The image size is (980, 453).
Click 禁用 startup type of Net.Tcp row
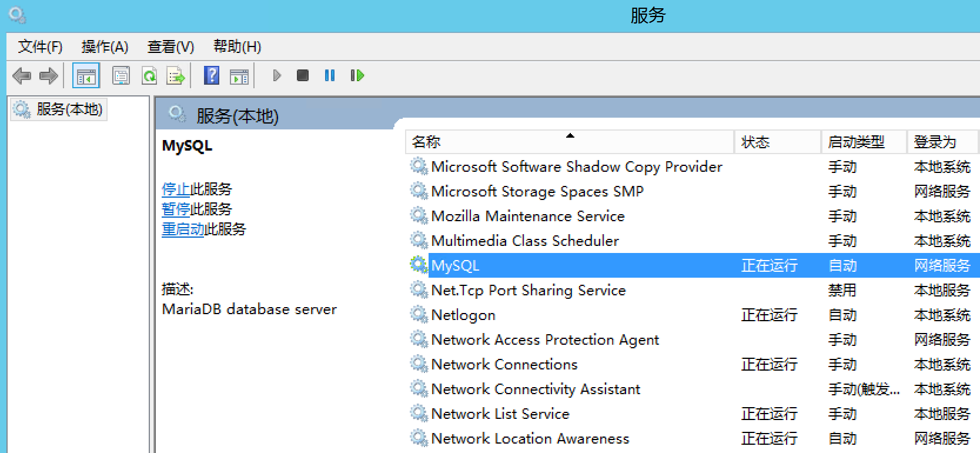pyautogui.click(x=842, y=290)
